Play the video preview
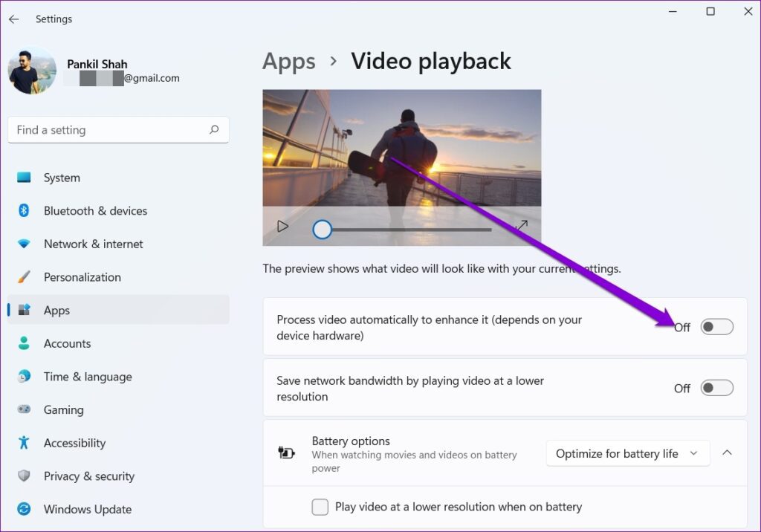 pos(282,227)
